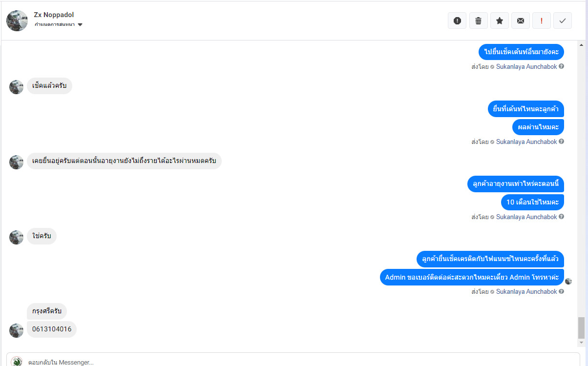
Task: Focus the Messenger reply input field
Action: pos(293,362)
